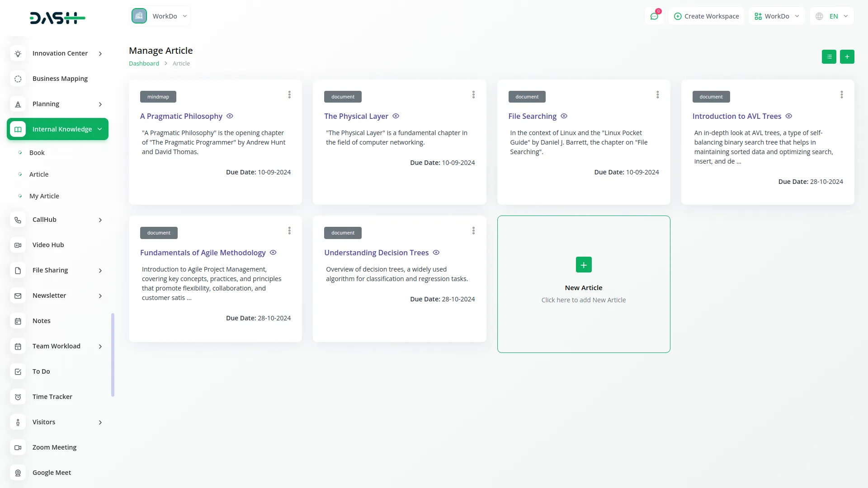
Task: Click eye icon beside Introduction to AVL Trees
Action: [788, 116]
